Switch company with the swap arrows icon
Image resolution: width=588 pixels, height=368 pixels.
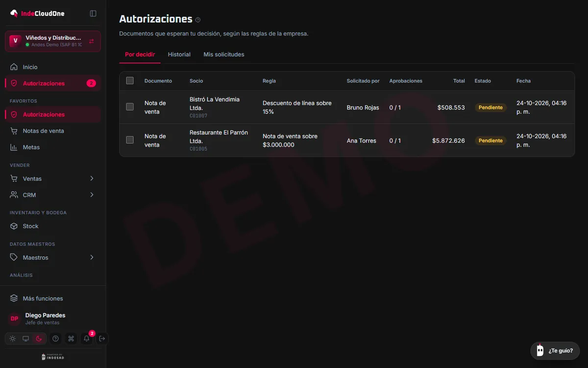[91, 41]
